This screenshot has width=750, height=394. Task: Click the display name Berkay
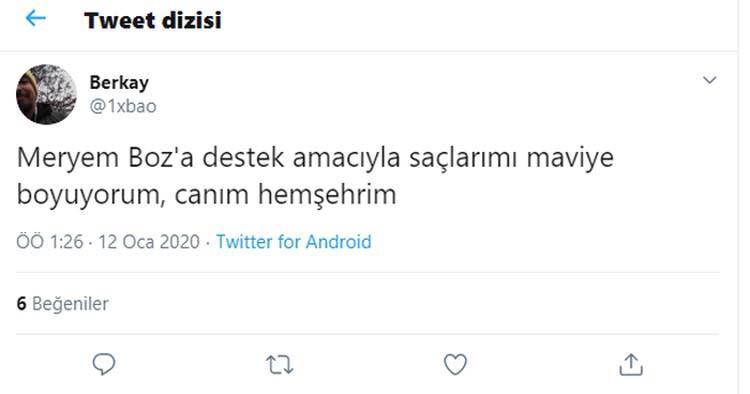click(x=119, y=83)
